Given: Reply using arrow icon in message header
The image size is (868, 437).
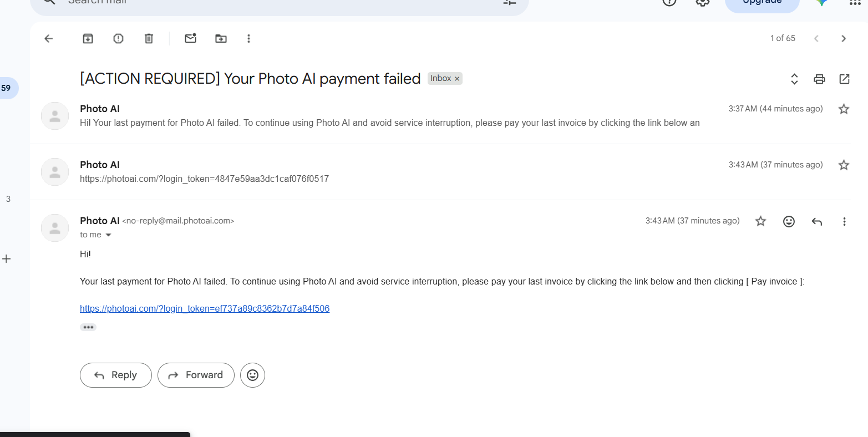Looking at the screenshot, I should coord(816,221).
